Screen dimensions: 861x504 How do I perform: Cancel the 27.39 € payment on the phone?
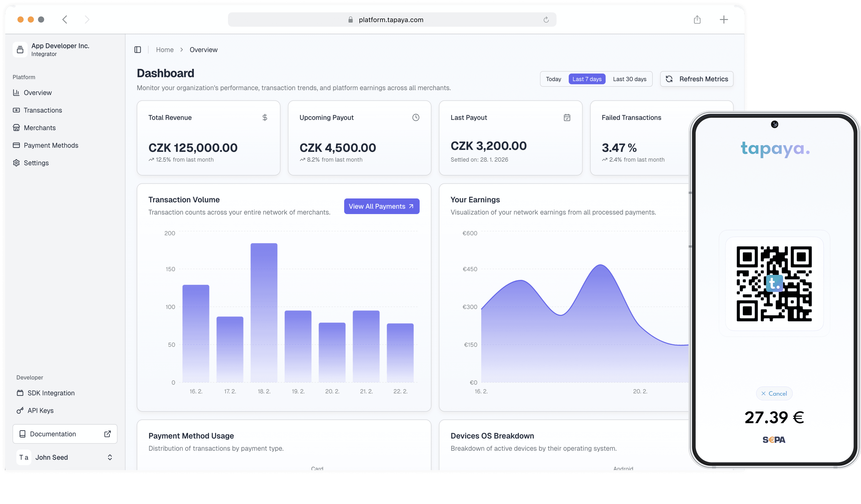click(x=774, y=393)
